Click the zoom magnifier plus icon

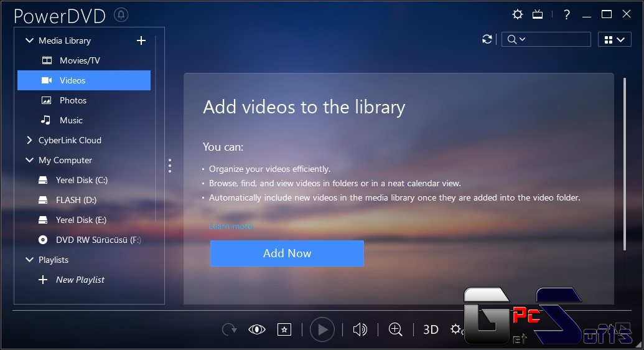[x=396, y=329]
